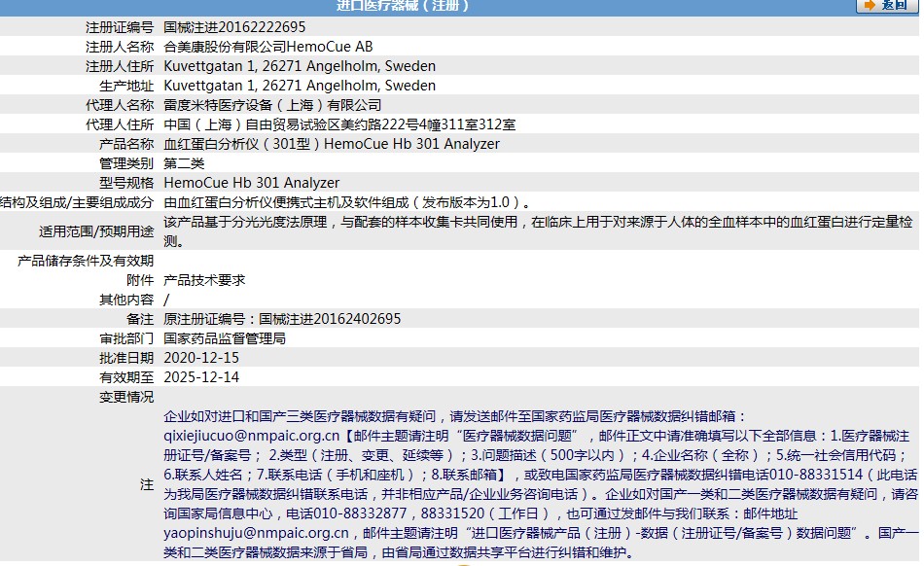Click the 批准日期 field label
The width and height of the screenshot is (924, 566).
126,358
